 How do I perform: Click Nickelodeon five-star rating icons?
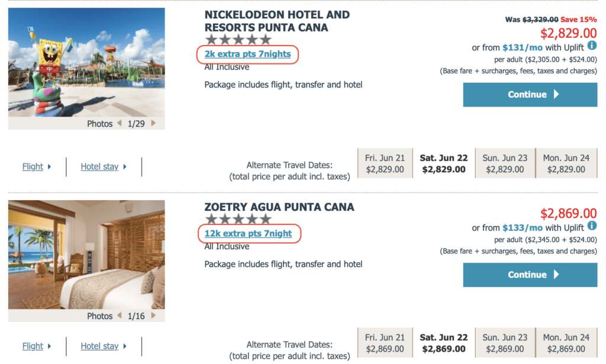click(x=238, y=40)
